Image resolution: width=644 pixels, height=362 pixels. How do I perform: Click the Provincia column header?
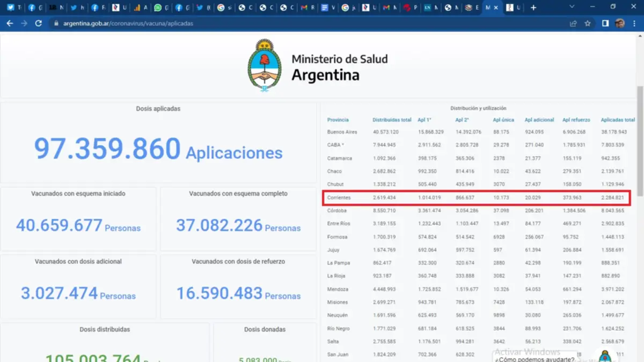(338, 120)
